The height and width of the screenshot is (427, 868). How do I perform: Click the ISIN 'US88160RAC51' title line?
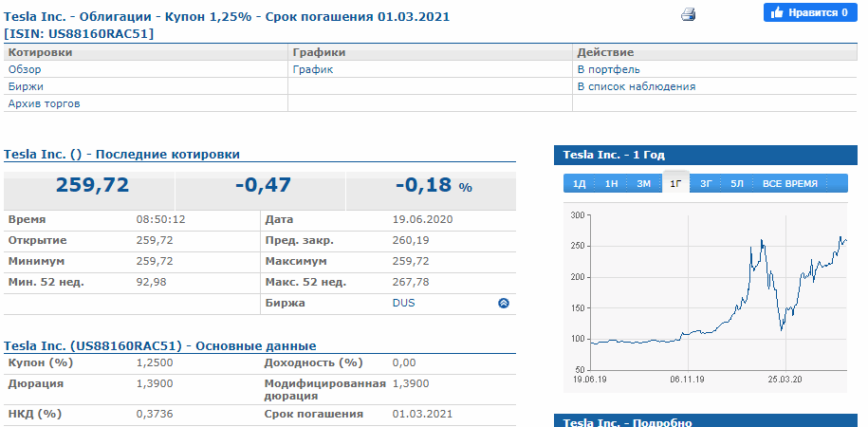(x=79, y=34)
